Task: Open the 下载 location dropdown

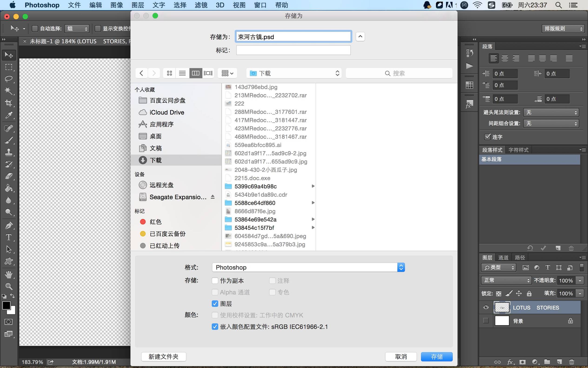Action: pos(293,73)
